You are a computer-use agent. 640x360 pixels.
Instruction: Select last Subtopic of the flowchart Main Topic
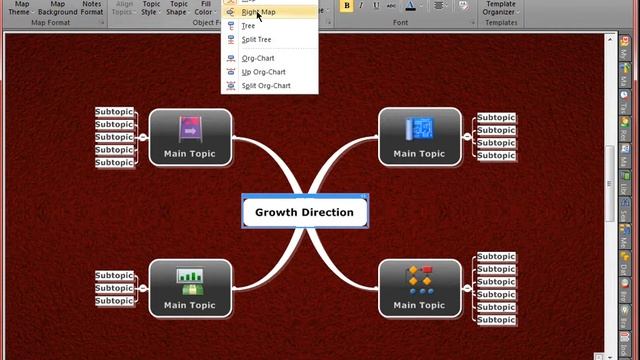pyautogui.click(x=496, y=320)
